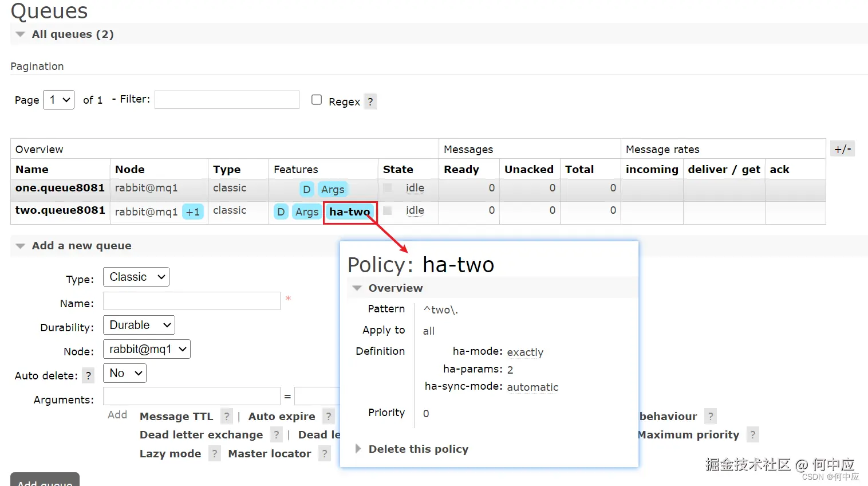
Task: Collapse the All queues section
Action: (73, 34)
